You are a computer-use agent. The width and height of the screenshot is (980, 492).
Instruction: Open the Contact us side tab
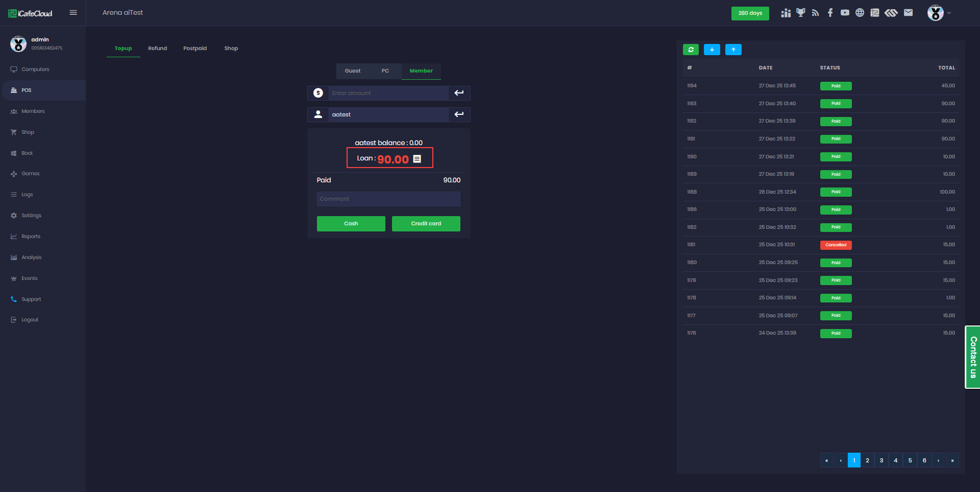tap(973, 357)
